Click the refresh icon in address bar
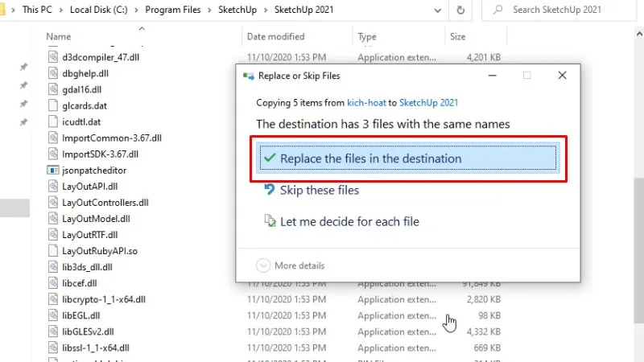This screenshot has height=362, width=644. coord(460,10)
